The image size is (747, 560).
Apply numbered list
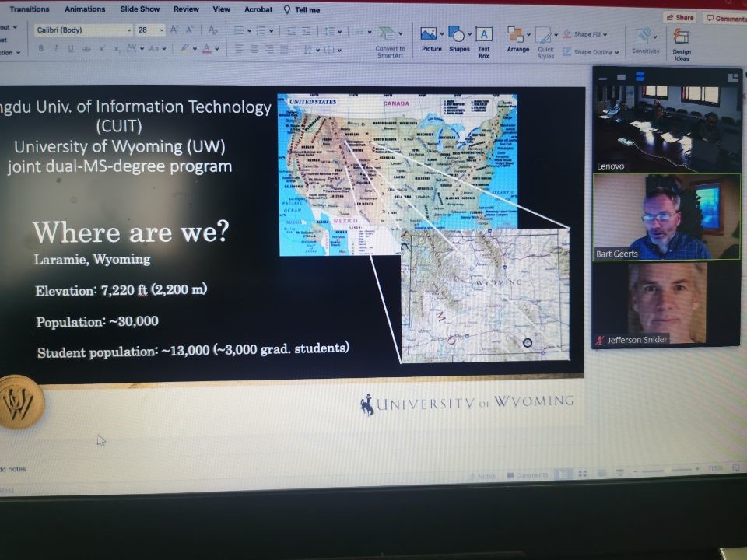point(261,31)
